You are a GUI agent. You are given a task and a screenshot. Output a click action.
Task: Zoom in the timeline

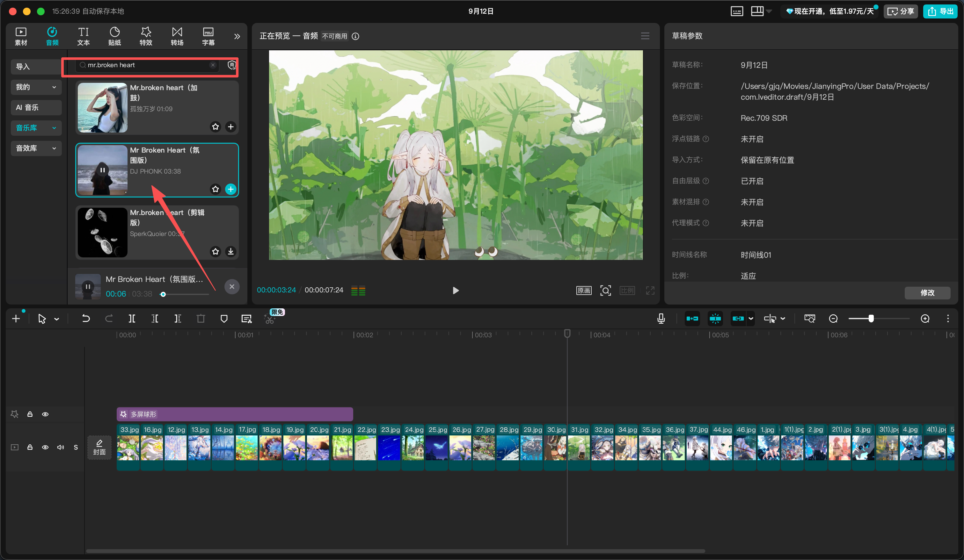click(925, 319)
